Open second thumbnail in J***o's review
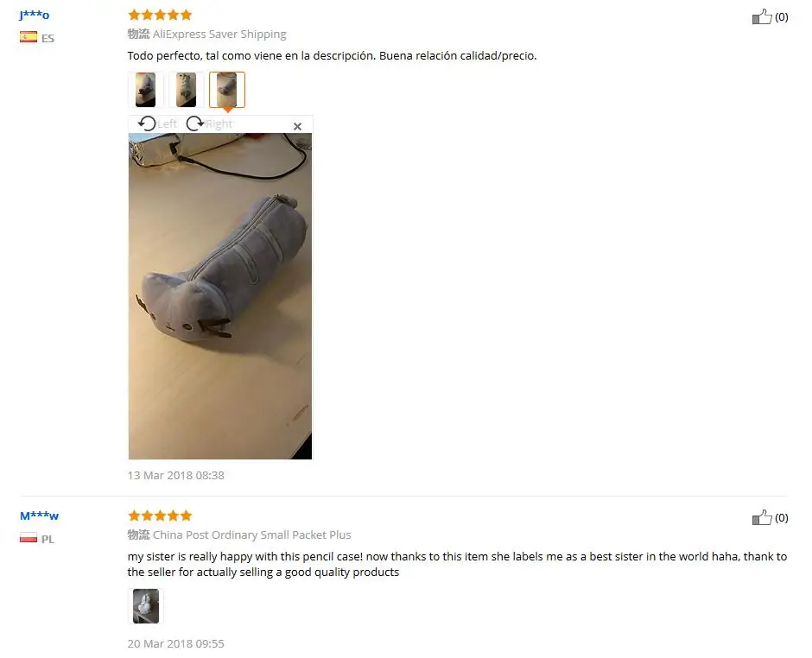Image resolution: width=812 pixels, height=658 pixels. tap(187, 90)
